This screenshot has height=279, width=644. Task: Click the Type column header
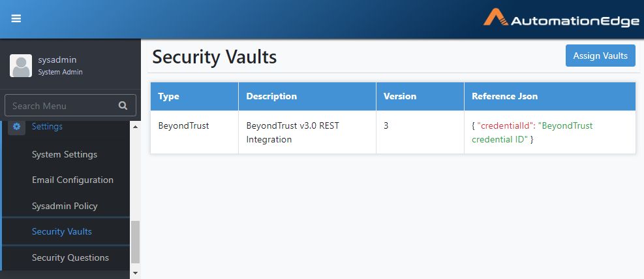(194, 96)
